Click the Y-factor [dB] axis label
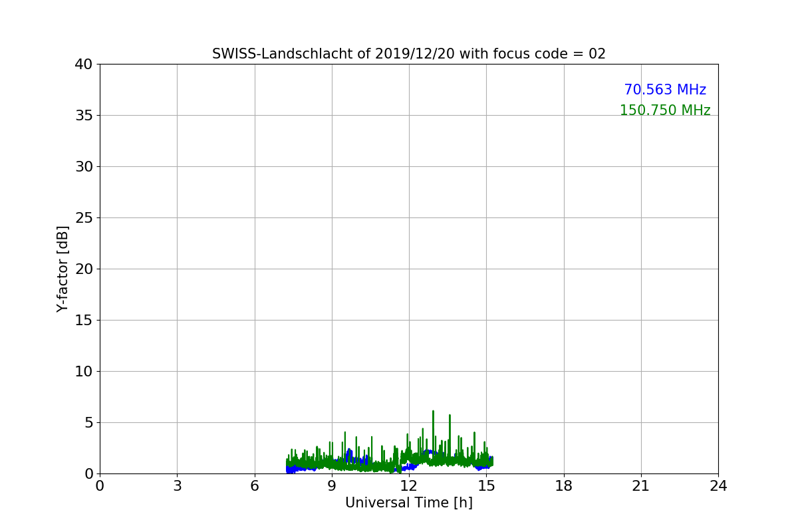The height and width of the screenshot is (532, 798). tap(63, 269)
